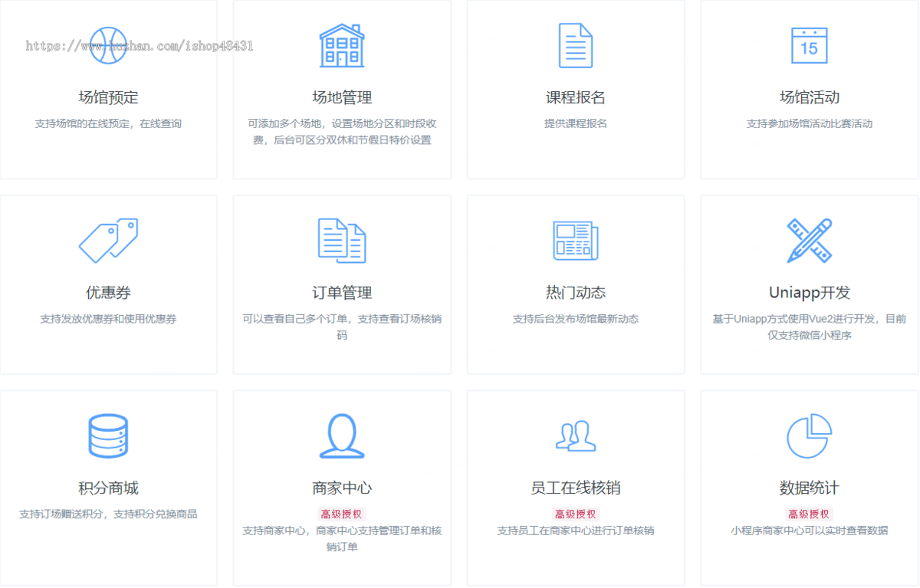Click the user silhouette icon above 商家中心
Screen dimensions: 920x588
pyautogui.click(x=342, y=436)
